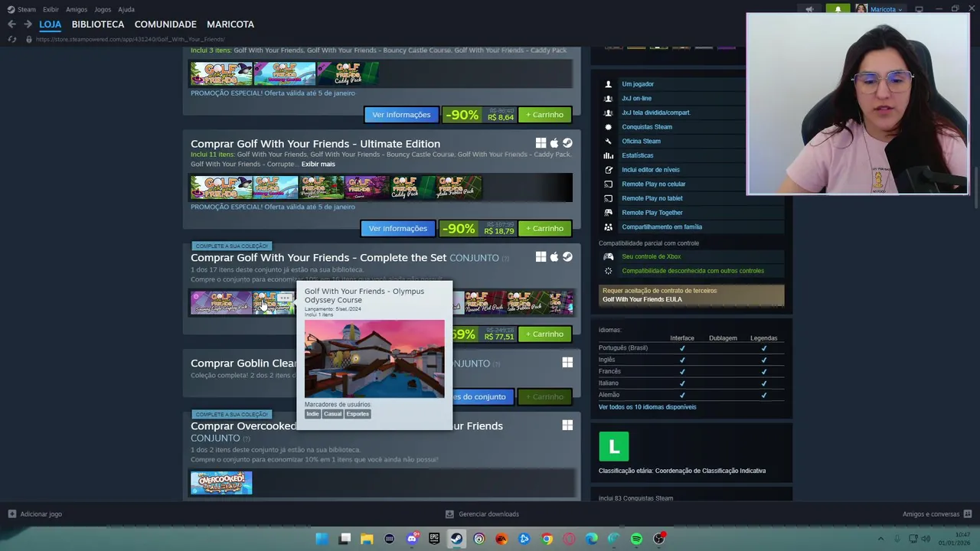Open the Exibir menu
The width and height of the screenshot is (980, 551).
click(x=51, y=9)
